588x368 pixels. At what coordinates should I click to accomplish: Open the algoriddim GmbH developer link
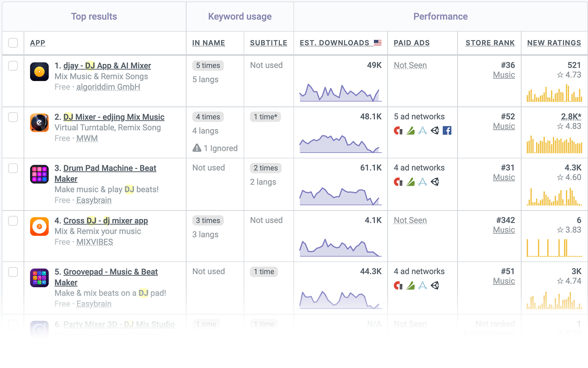(108, 87)
